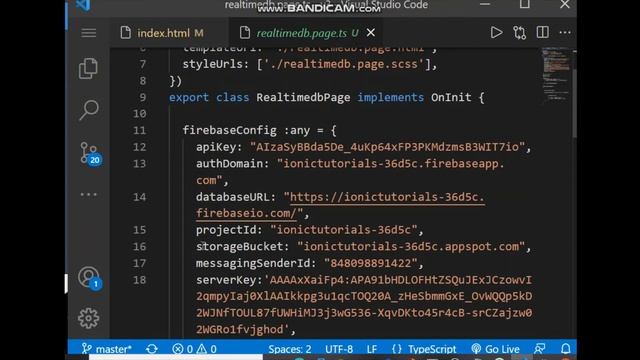Split the editor to the right
The width and height of the screenshot is (640, 360).
click(x=542, y=33)
